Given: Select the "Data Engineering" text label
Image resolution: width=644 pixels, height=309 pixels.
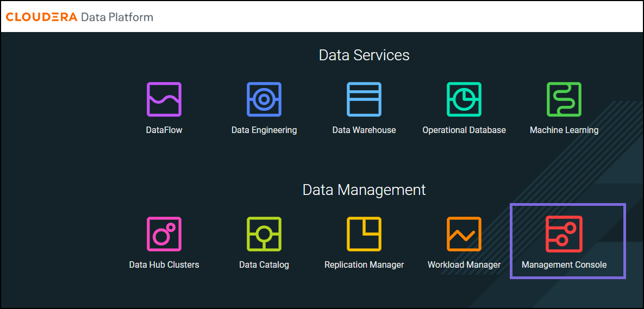Looking at the screenshot, I should point(264,130).
